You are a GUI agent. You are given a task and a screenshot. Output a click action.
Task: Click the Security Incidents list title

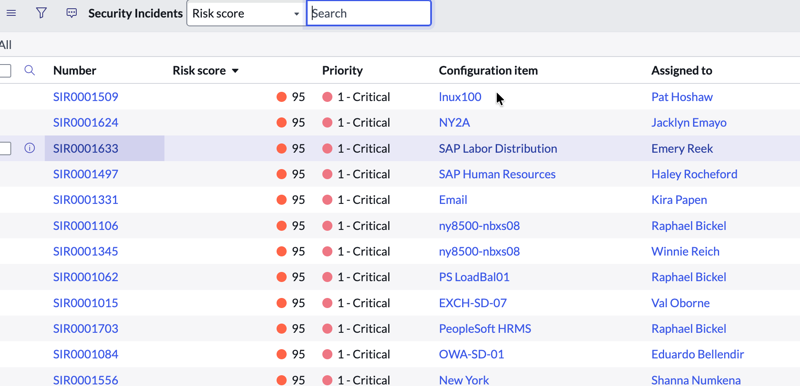(x=135, y=13)
